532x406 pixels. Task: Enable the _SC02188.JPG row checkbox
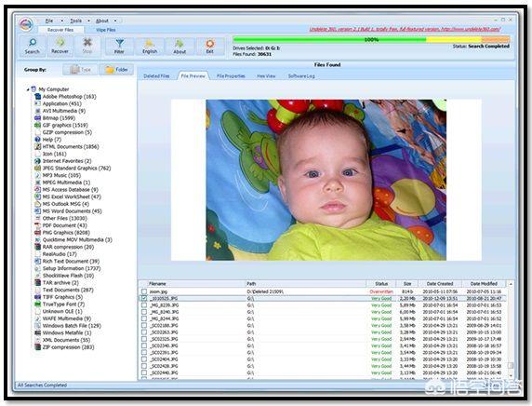point(144,326)
